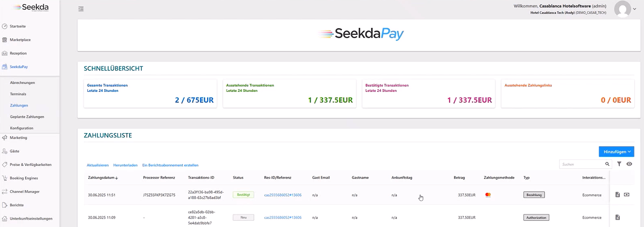Click the Processor Referenz column header
Viewport: 644px width, 227px height.
pos(159,177)
